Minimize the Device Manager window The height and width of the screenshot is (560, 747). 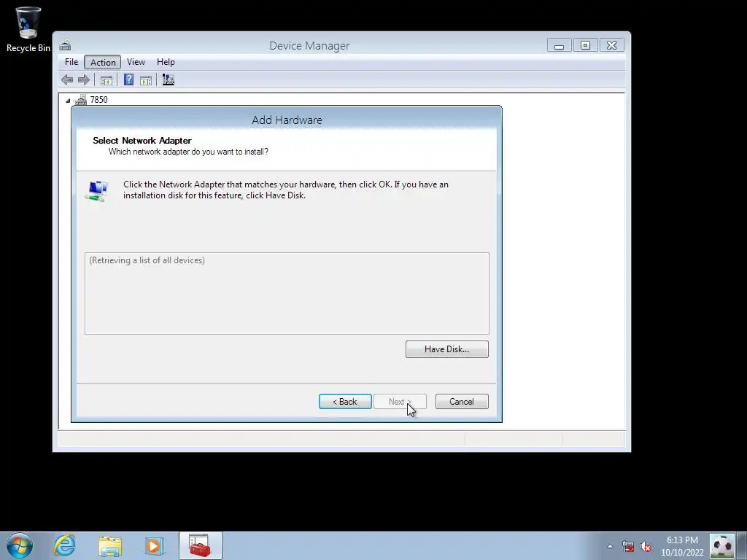click(x=560, y=46)
